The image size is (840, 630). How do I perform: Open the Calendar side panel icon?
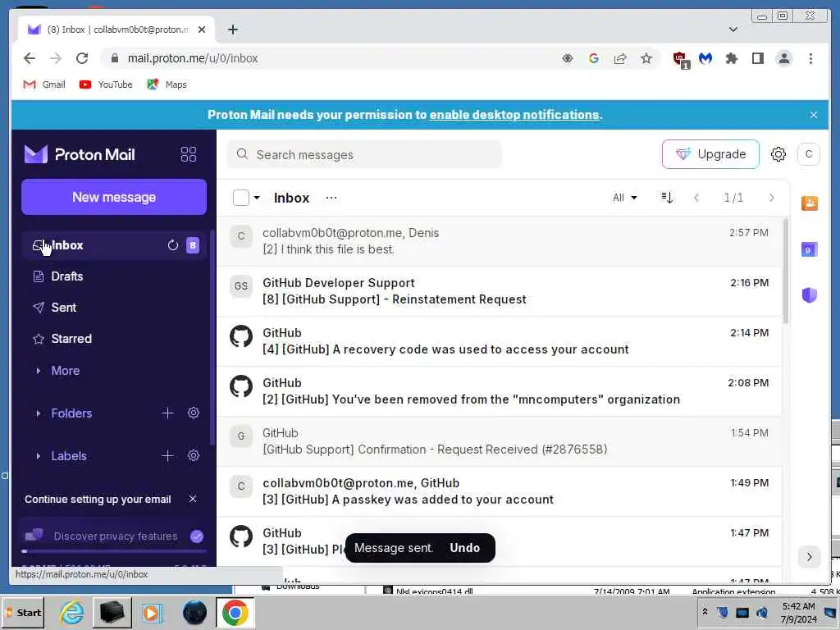[x=809, y=249]
